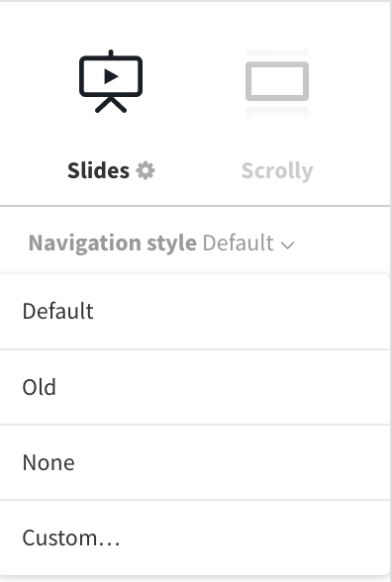Click the Navigation style label
The height and width of the screenshot is (582, 392).
(113, 243)
